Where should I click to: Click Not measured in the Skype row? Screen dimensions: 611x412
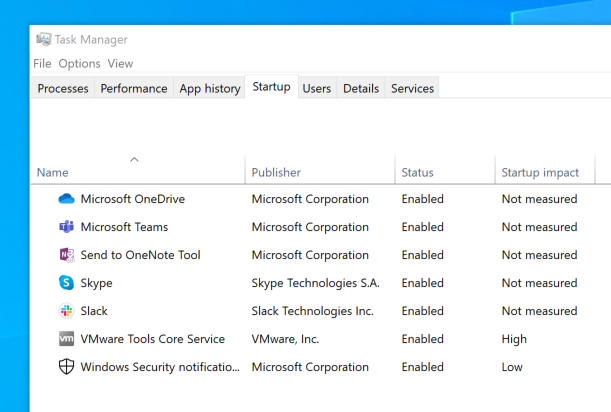539,283
